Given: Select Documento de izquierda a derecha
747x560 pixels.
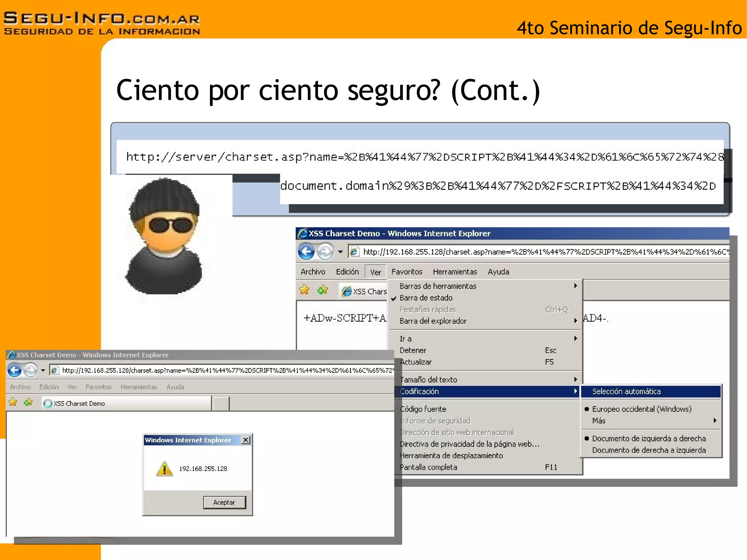Looking at the screenshot, I should pos(651,439).
